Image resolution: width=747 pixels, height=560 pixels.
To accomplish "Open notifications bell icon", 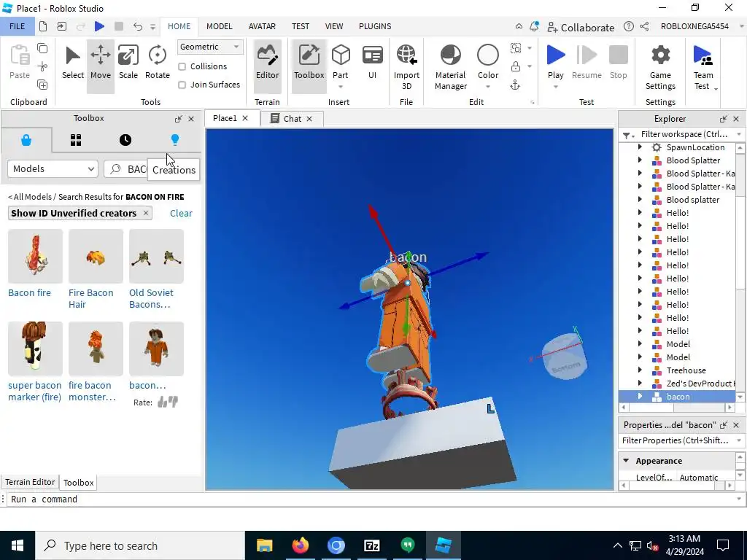I will (534, 26).
